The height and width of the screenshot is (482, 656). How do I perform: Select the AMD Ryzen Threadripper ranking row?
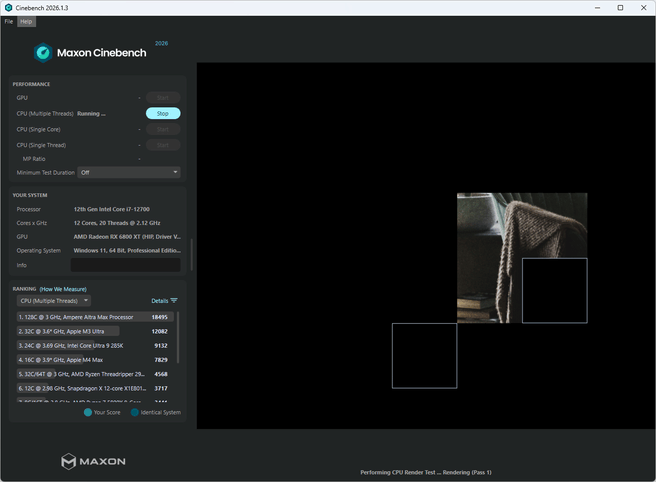coord(95,374)
